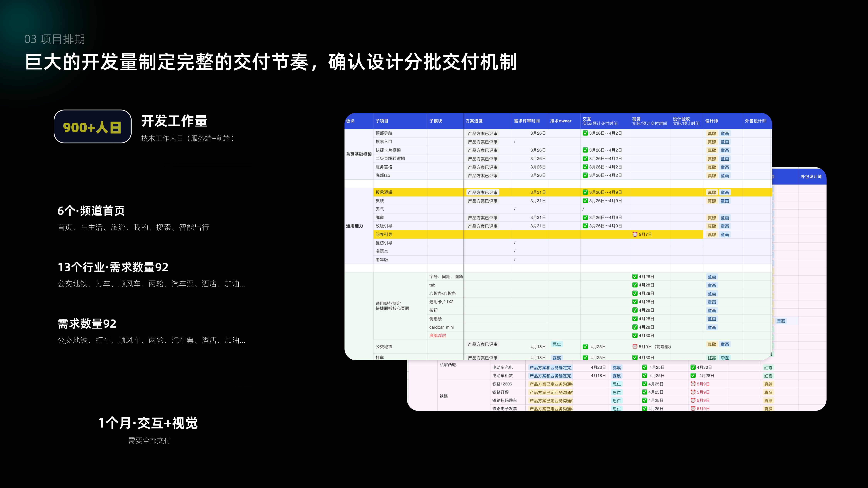Viewport: 868px width, 488px height.
Task: Click the 首页基础框架 merged cell
Action: coord(359,154)
